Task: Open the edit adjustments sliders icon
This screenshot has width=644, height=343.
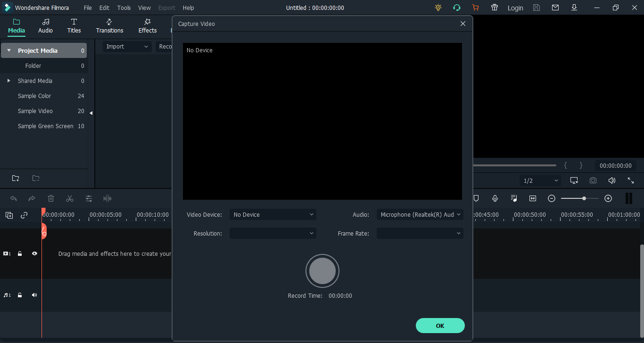Action: [89, 198]
